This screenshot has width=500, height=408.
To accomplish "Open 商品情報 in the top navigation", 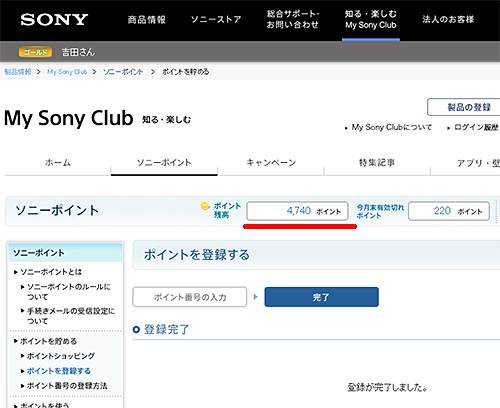I will [x=147, y=20].
